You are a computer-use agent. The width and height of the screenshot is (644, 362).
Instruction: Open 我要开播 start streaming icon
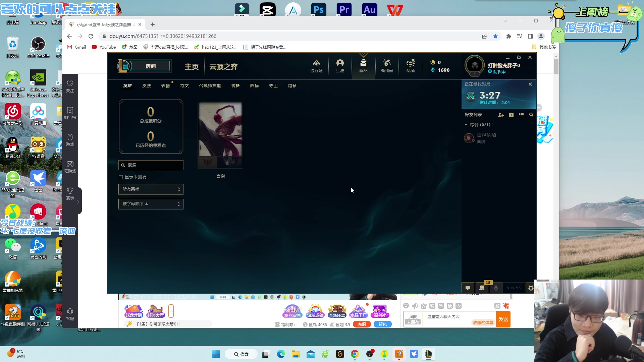coord(134,311)
